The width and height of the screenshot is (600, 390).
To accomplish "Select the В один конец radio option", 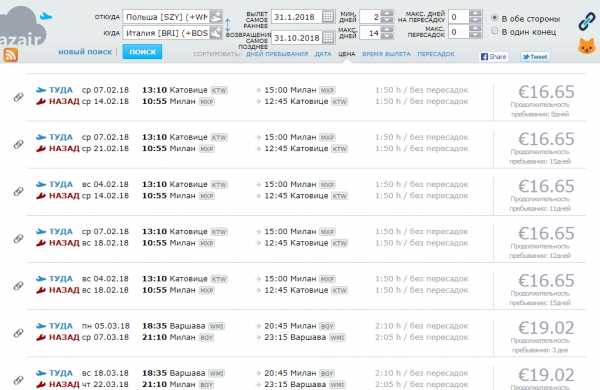I will (495, 31).
